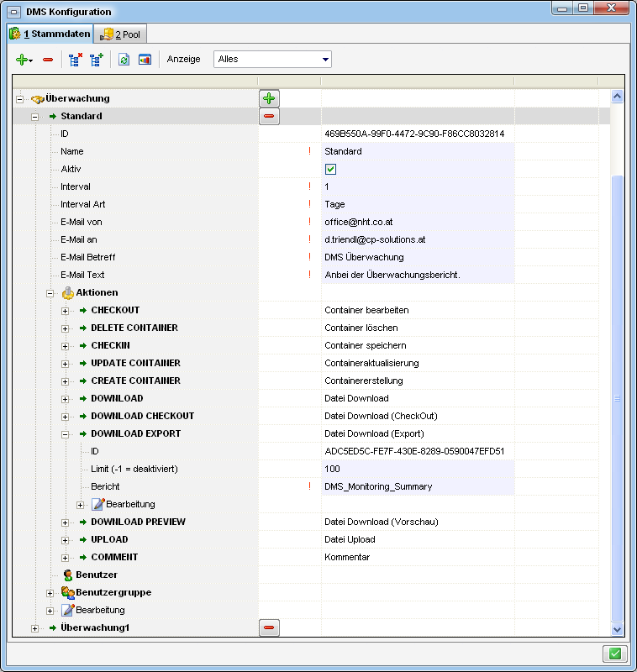Click the bottom Bearbeitung pencil icon

[68, 611]
